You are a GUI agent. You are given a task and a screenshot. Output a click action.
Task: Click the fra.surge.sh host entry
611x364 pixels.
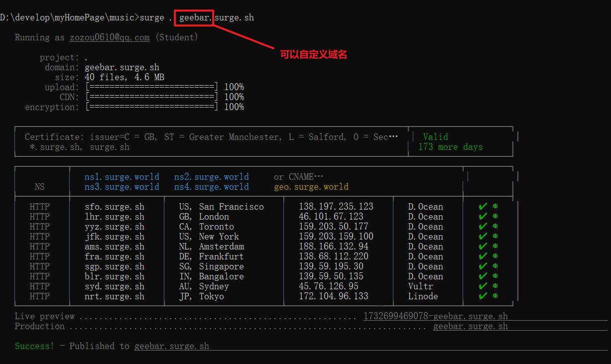pyautogui.click(x=115, y=256)
